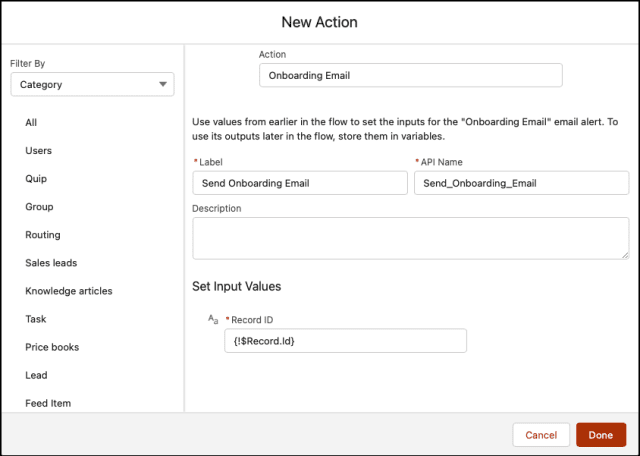Click into the API Name field
Viewport: 640px width, 456px height.
521,183
